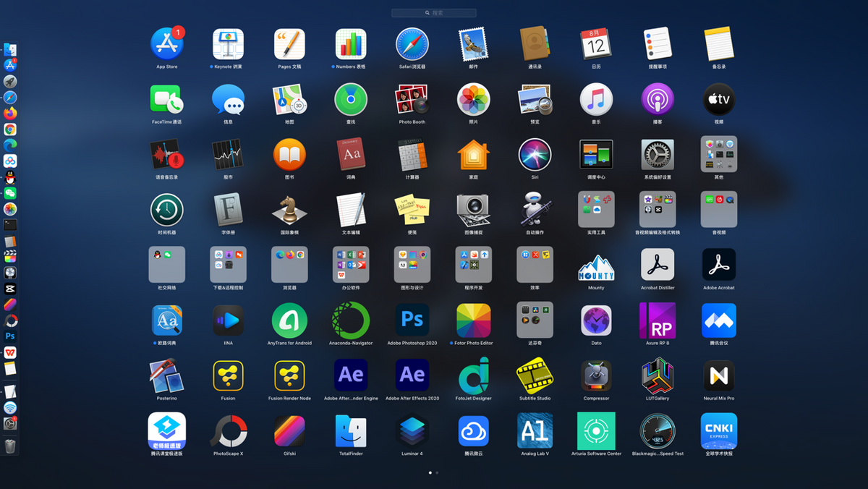Viewport: 868px width, 489px height.
Task: Open Neural Mix Pro
Action: coord(719,375)
